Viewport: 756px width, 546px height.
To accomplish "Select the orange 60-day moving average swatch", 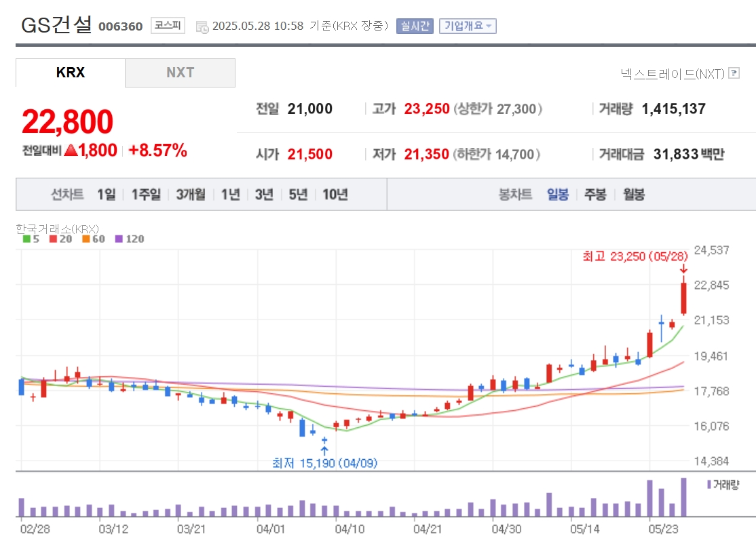I will click(86, 239).
